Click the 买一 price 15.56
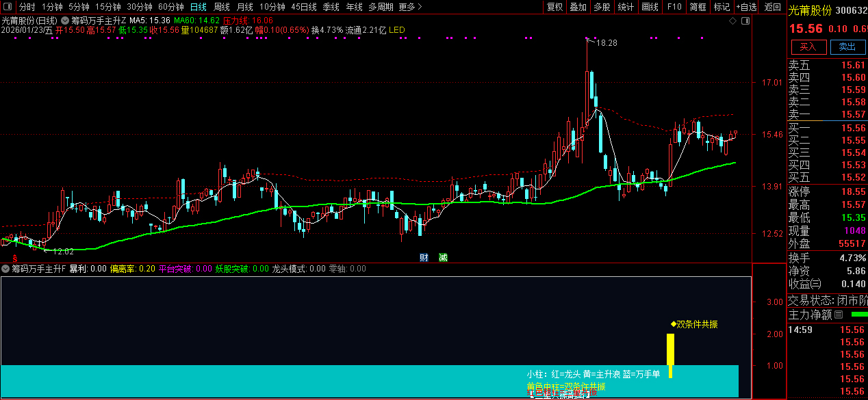868x400 pixels. (853, 128)
